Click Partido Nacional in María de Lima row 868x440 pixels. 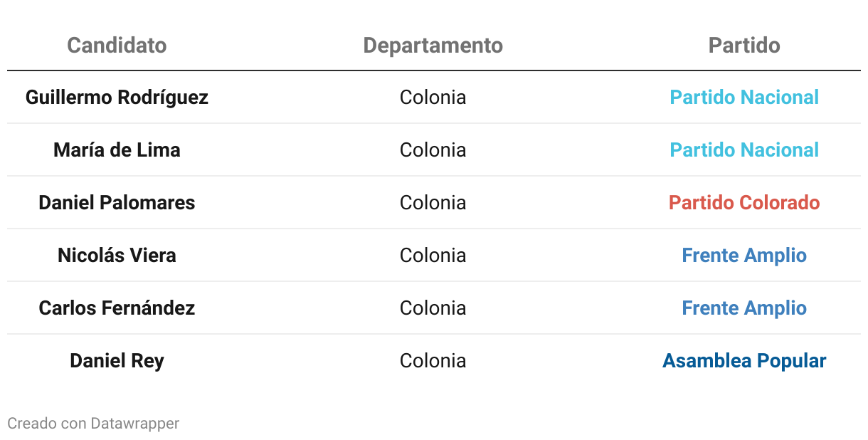(744, 150)
